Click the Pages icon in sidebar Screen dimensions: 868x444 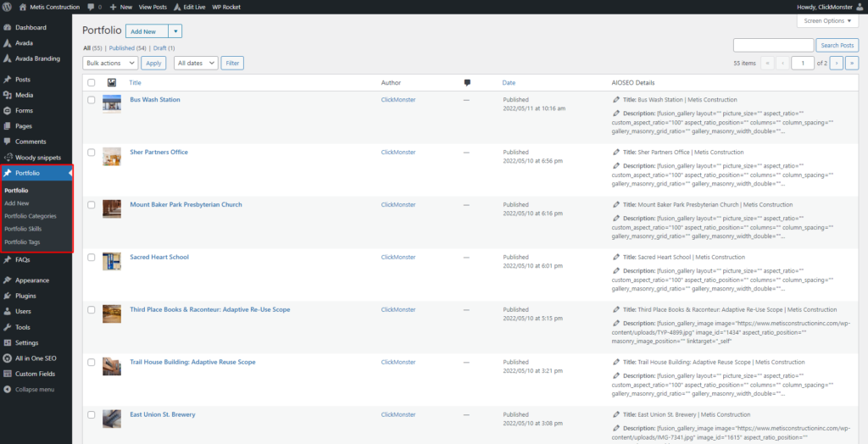[7, 125]
